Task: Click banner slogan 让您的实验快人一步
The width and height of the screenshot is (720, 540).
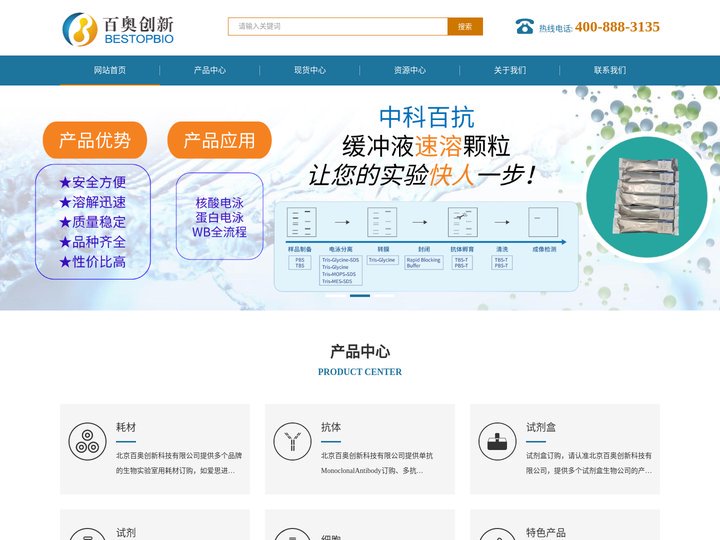Action: point(422,174)
